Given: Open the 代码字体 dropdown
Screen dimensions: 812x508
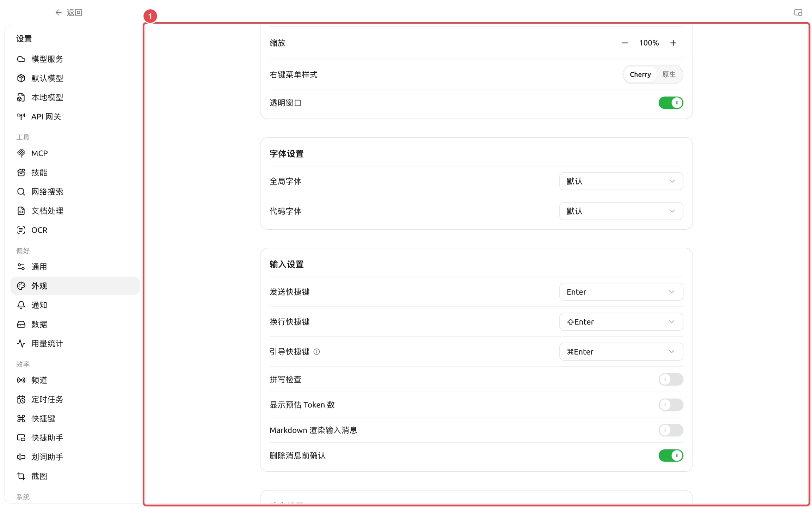Looking at the screenshot, I should 621,211.
